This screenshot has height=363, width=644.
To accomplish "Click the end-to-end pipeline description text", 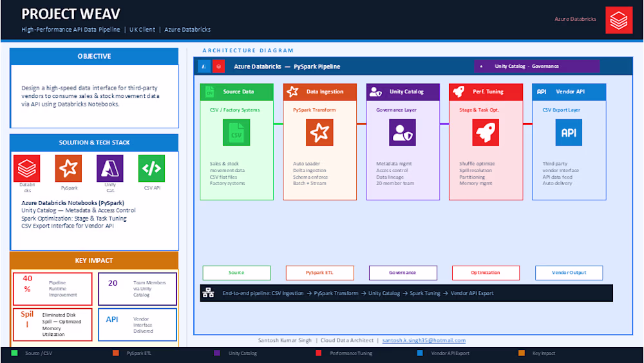I will pos(358,293).
